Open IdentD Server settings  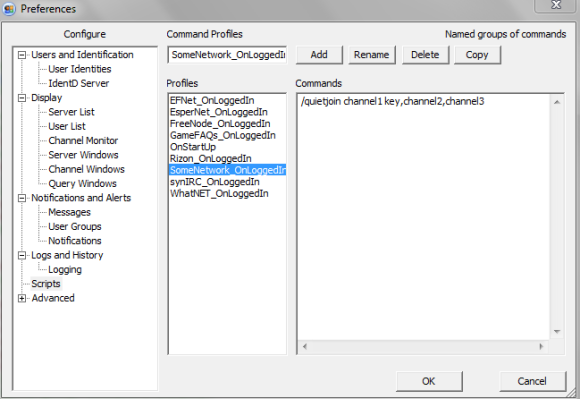(78, 84)
